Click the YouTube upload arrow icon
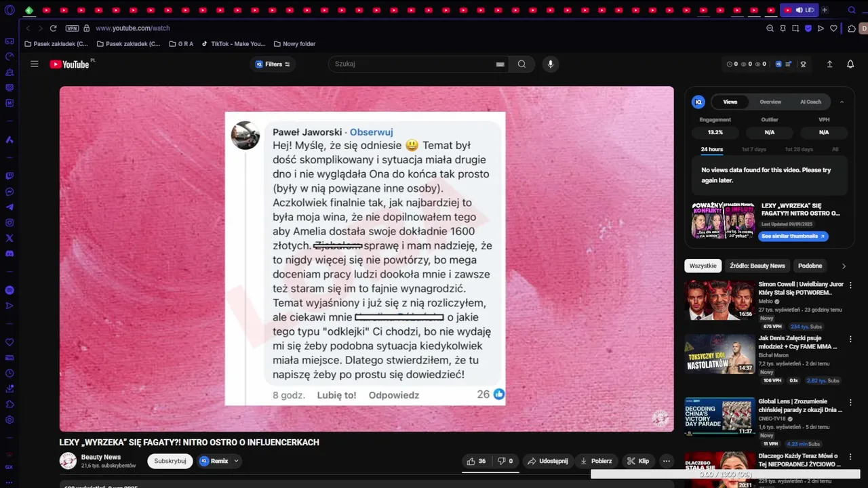868x488 pixels. tap(829, 64)
